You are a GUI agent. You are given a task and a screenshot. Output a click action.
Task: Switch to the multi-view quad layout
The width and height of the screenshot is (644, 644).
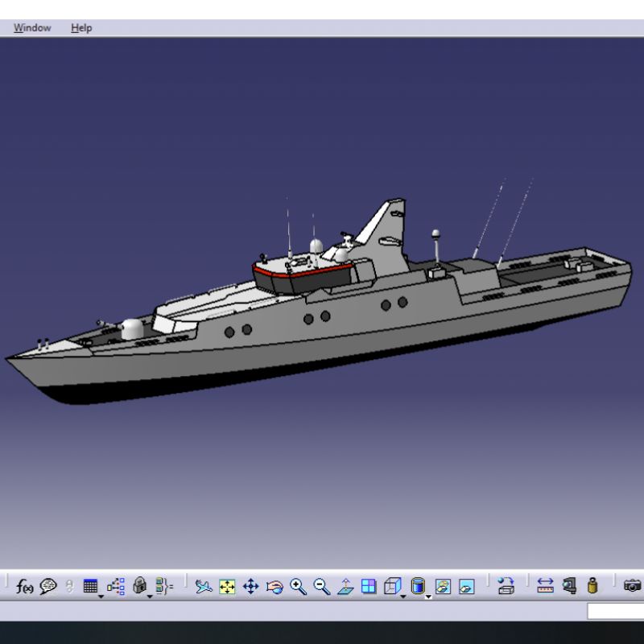(368, 586)
